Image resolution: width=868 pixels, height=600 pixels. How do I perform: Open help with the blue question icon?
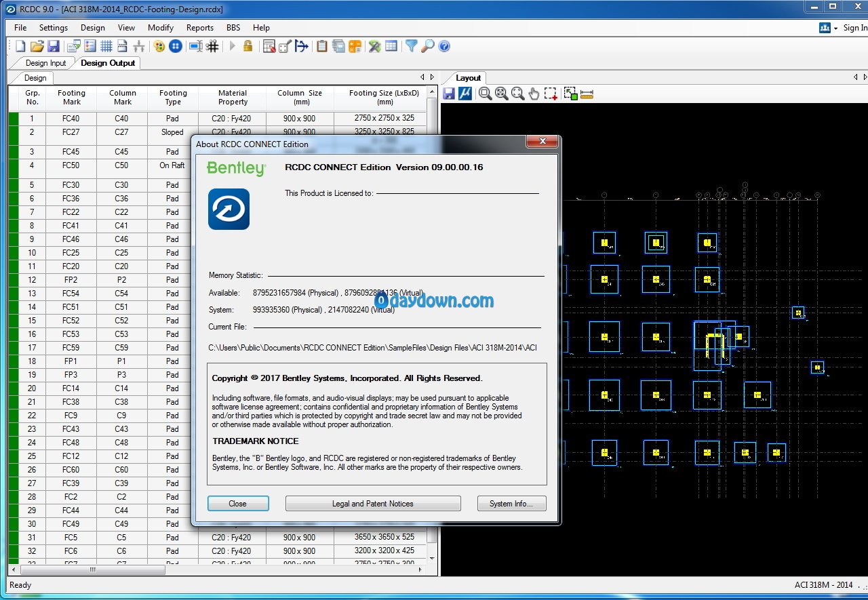point(444,46)
